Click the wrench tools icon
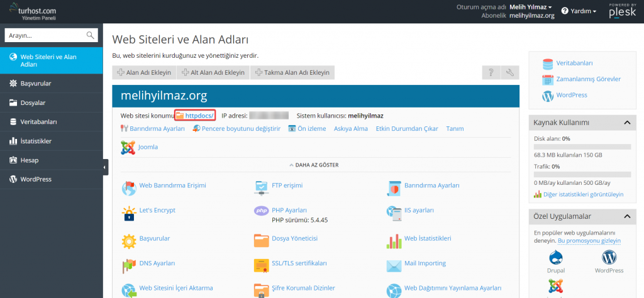644x298 pixels. (x=510, y=73)
